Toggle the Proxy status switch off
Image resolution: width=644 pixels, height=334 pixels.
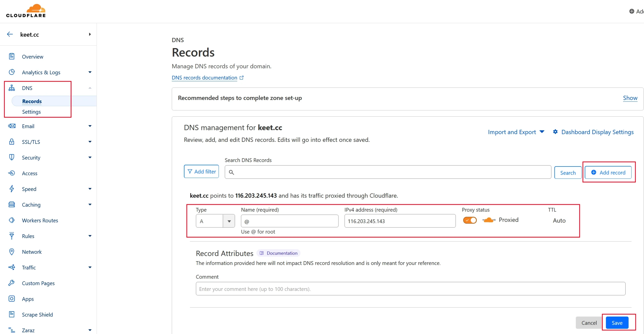coord(470,220)
